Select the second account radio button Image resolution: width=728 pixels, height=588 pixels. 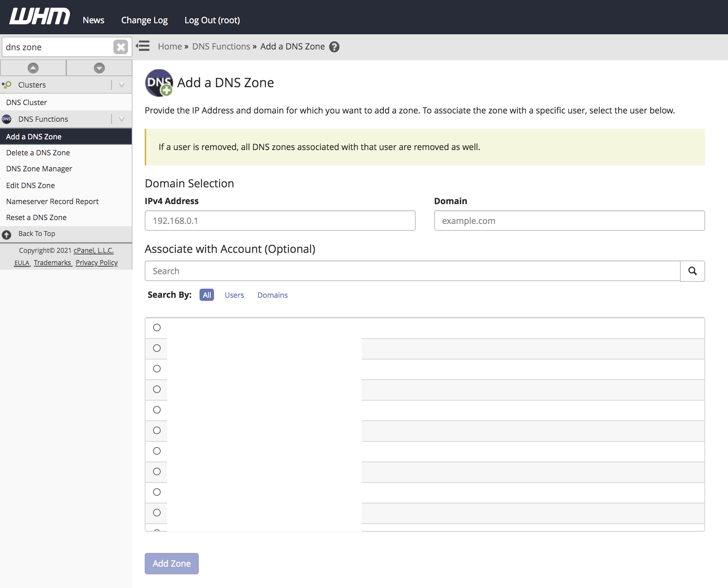pyautogui.click(x=157, y=348)
